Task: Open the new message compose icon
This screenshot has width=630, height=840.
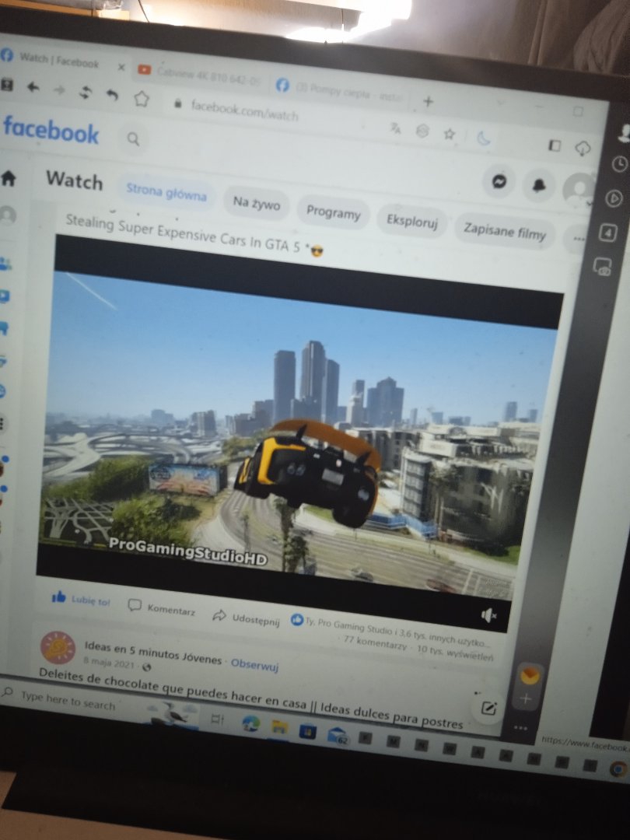Action: point(488,707)
